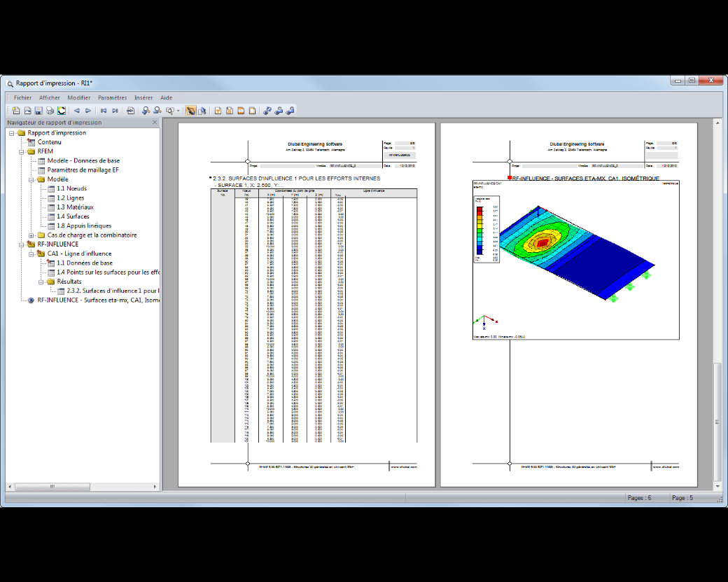
Task: Jump to the last page
Action: (x=115, y=111)
